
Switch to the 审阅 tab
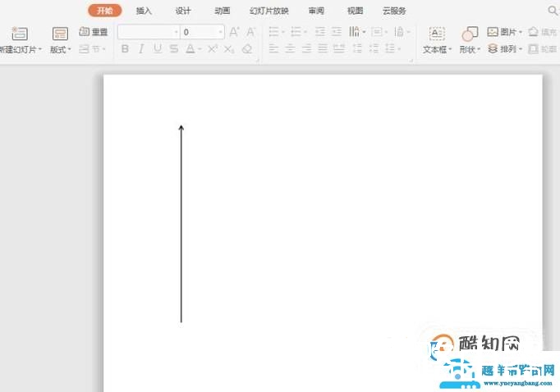tap(316, 11)
